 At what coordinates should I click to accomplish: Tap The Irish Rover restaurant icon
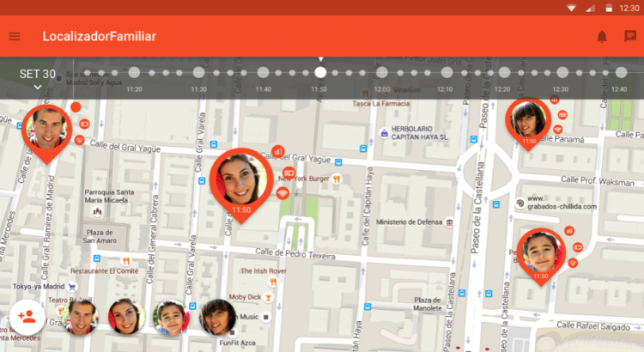point(273,282)
